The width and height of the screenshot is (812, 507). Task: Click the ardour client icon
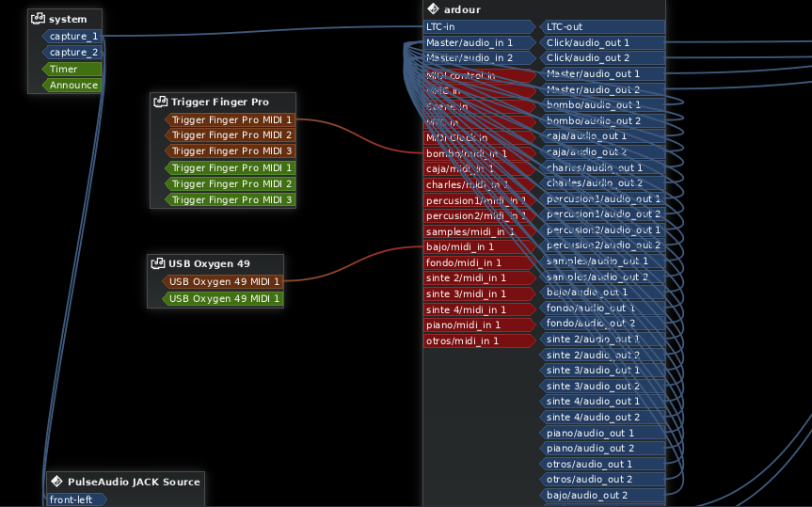pos(434,9)
